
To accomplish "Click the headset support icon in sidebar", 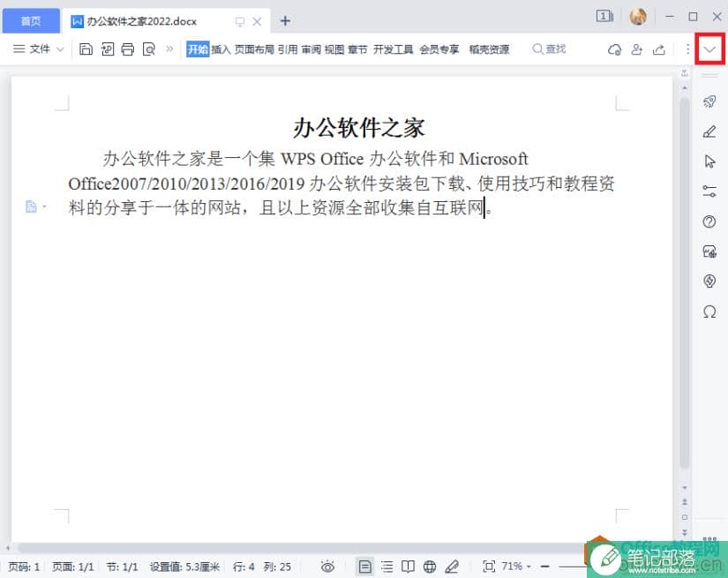I will [x=709, y=312].
